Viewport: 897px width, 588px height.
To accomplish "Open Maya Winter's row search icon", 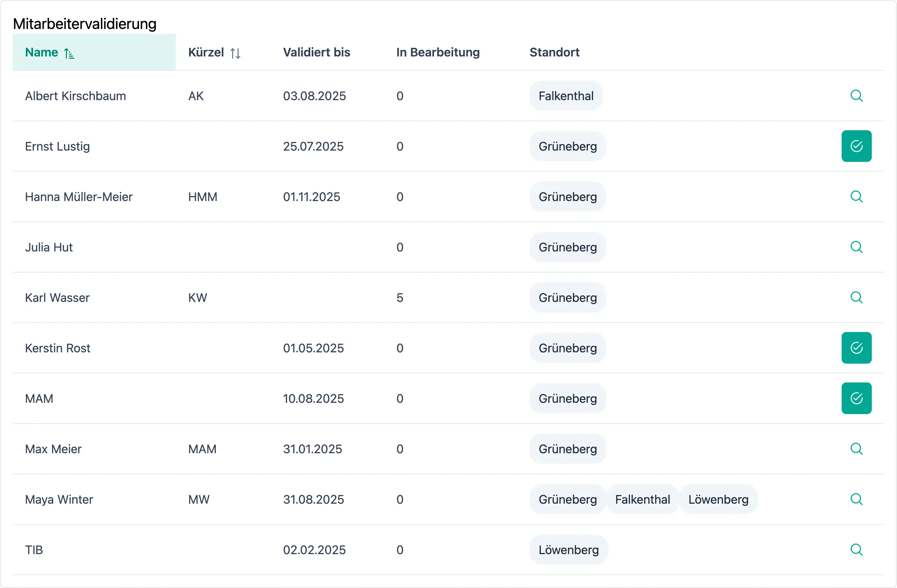I will point(856,499).
